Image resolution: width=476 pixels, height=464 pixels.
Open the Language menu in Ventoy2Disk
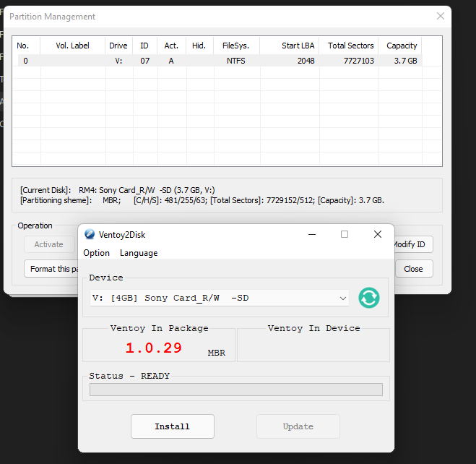tap(139, 253)
